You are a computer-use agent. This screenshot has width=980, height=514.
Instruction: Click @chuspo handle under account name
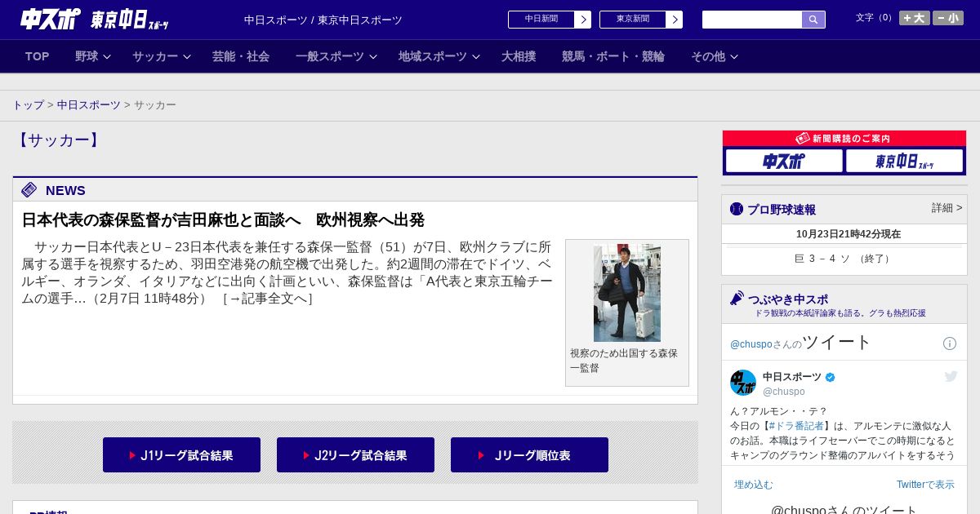(784, 392)
